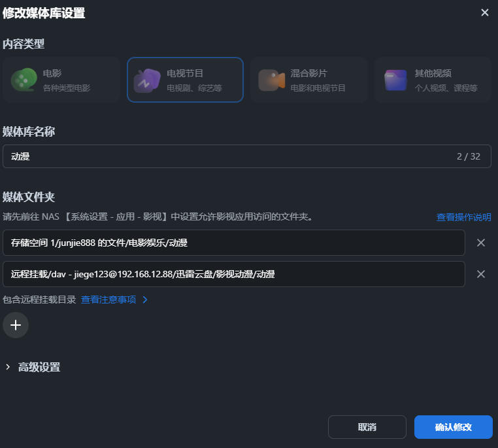Click the 包含远程挂载目录 text
This screenshot has height=448, width=498.
tap(39, 300)
